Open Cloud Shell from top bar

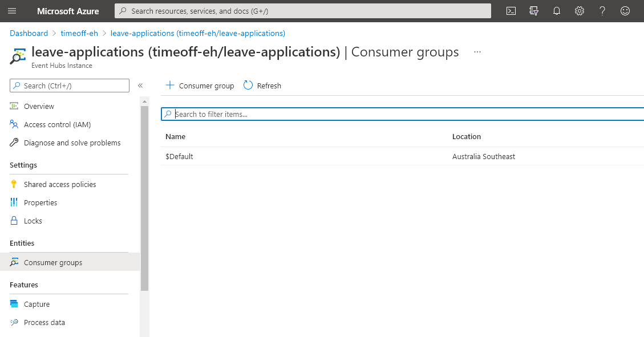[x=511, y=11]
